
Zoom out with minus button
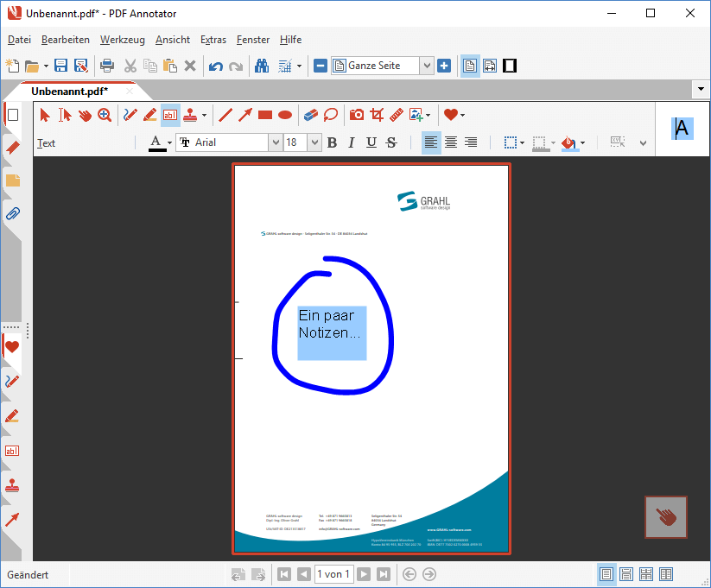coord(321,66)
